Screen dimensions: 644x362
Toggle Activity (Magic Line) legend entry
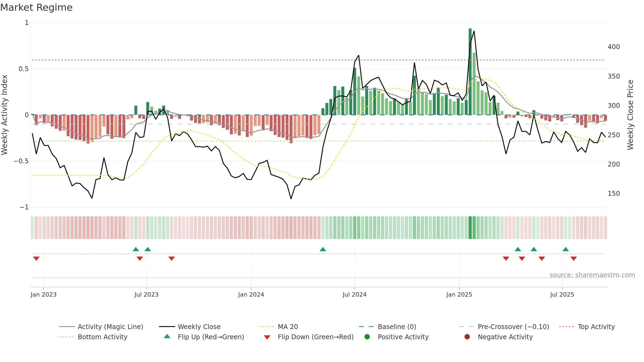(x=101, y=327)
